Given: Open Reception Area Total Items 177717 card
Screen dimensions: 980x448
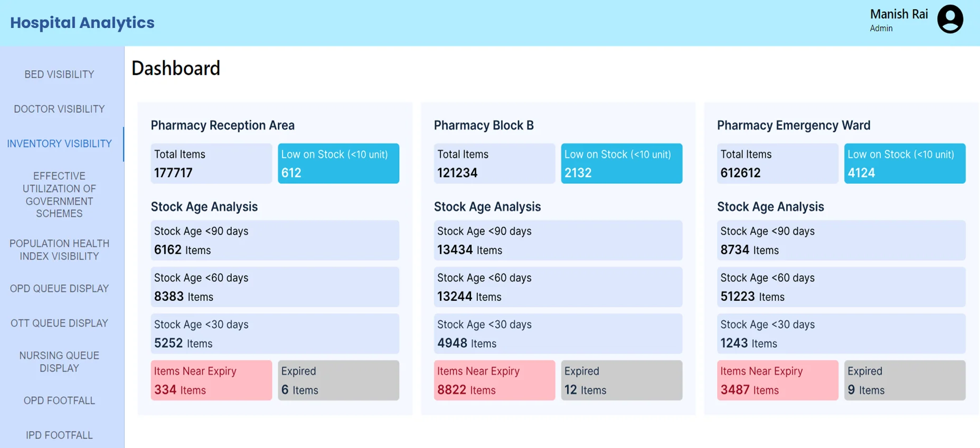Looking at the screenshot, I should pyautogui.click(x=211, y=164).
